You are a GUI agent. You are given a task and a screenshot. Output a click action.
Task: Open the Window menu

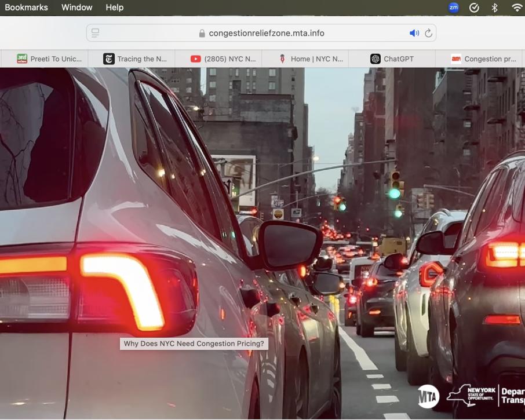76,8
